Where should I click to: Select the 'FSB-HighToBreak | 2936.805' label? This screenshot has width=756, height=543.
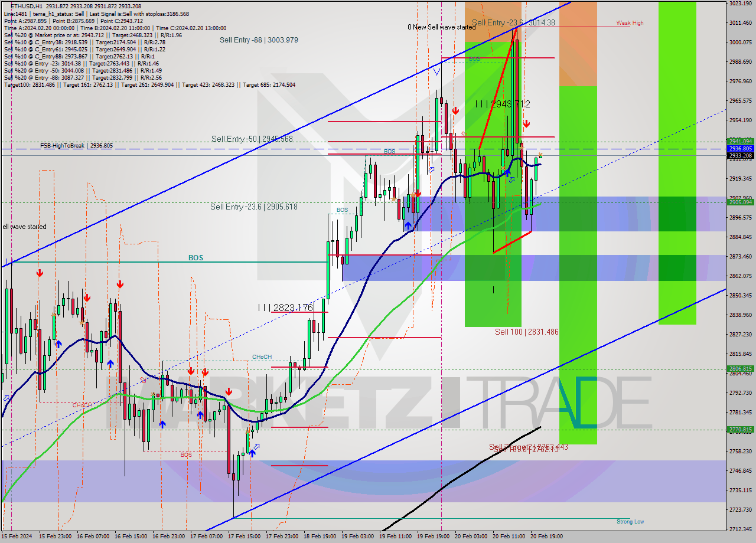coord(76,145)
